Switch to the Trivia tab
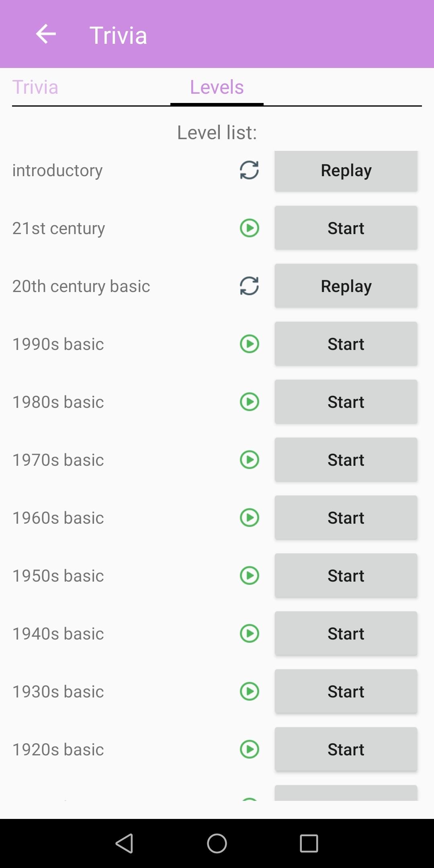434x868 pixels. [35, 87]
